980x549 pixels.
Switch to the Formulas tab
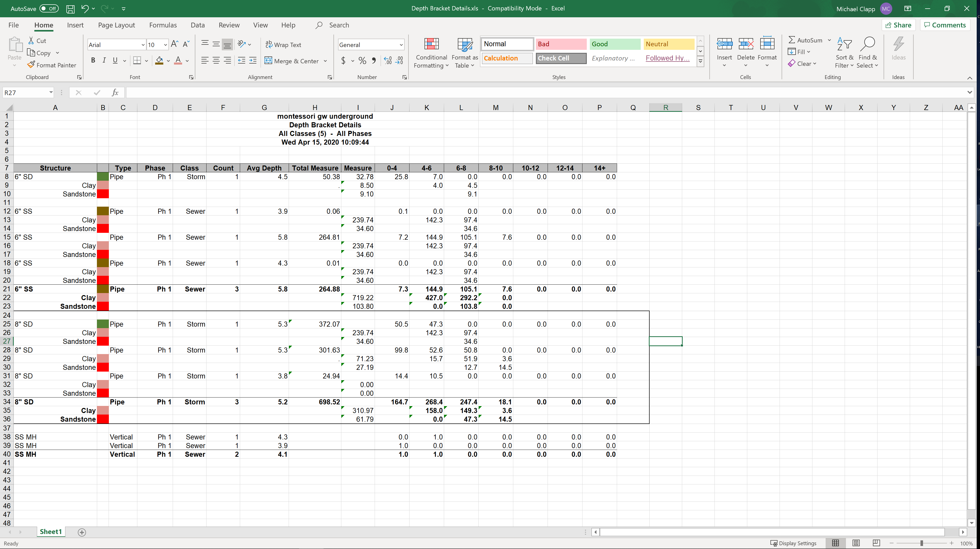pos(163,25)
